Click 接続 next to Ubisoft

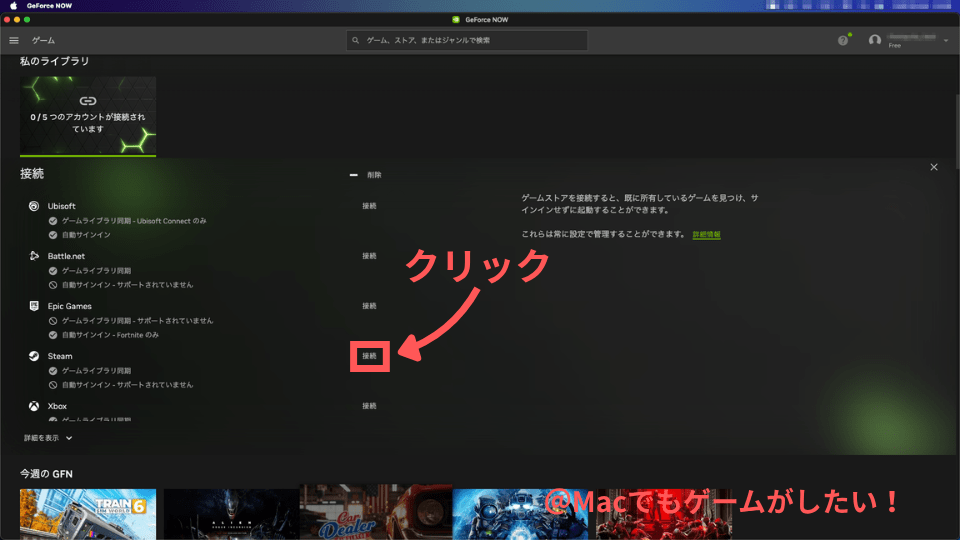[x=369, y=206]
